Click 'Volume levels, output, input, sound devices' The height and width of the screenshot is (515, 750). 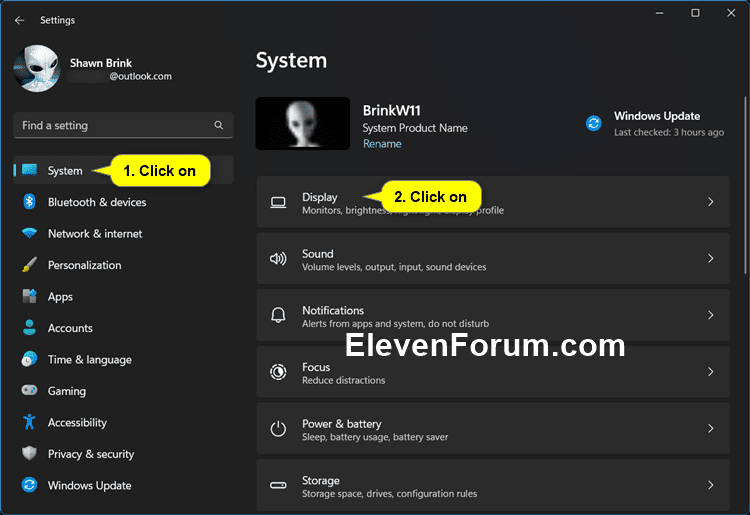click(x=394, y=267)
